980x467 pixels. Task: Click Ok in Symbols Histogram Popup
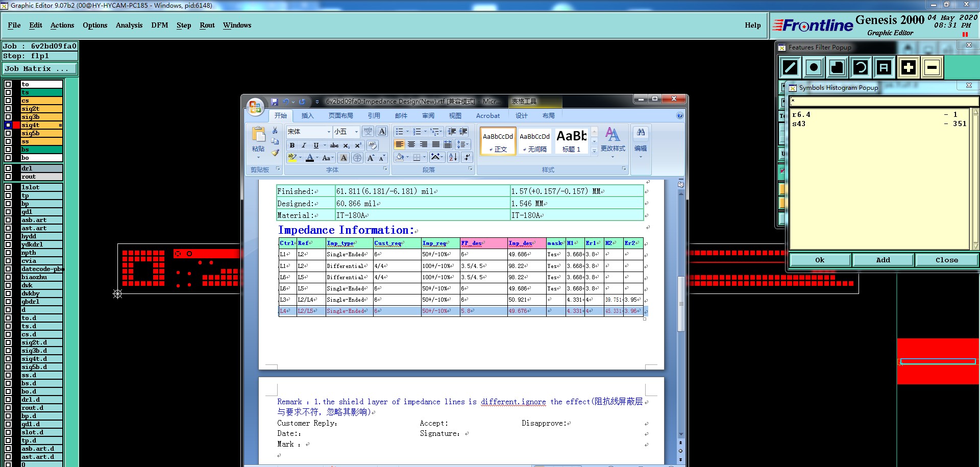(820, 260)
